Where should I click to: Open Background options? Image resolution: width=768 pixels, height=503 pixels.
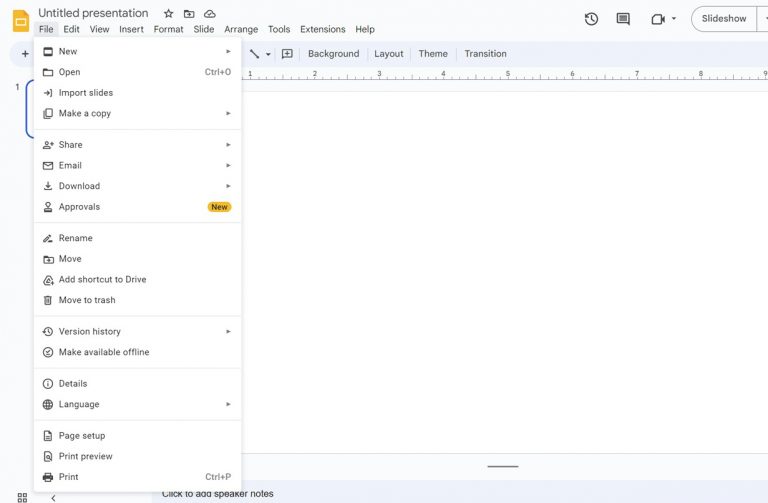(x=334, y=54)
